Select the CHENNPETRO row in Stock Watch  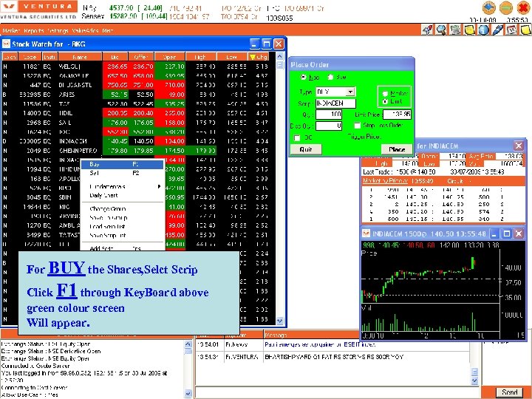click(x=137, y=150)
